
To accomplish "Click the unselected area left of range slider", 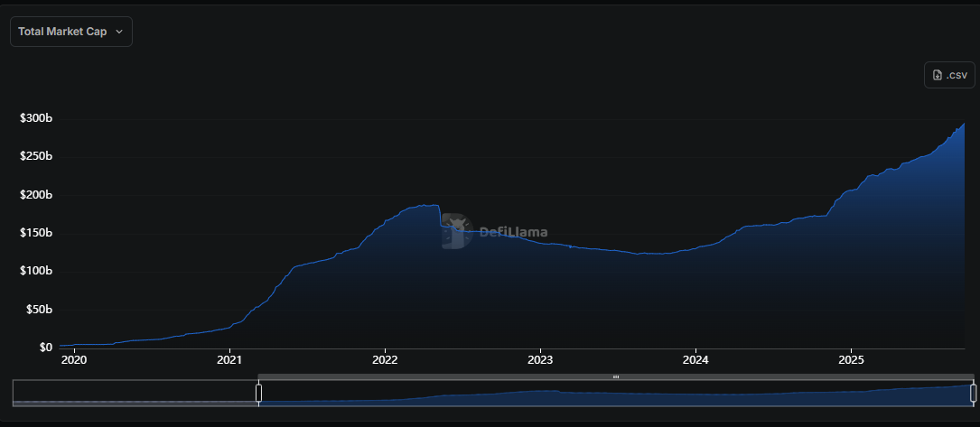I will tap(135, 393).
